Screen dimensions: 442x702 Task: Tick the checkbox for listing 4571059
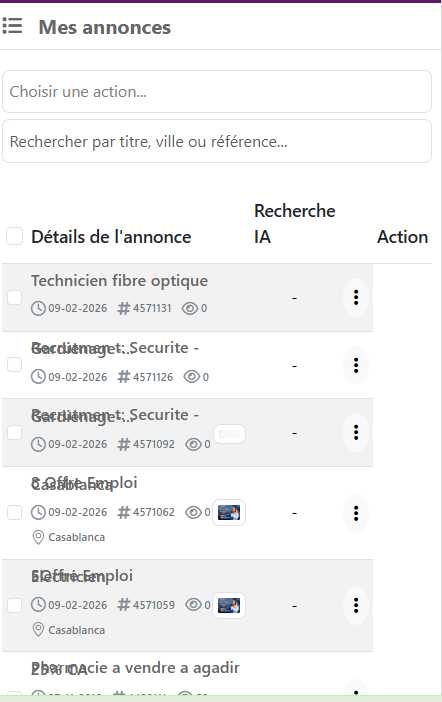pyautogui.click(x=14, y=605)
